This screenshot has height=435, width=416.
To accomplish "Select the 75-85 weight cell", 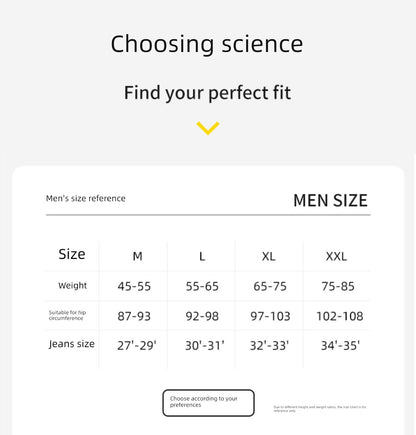I will coord(338,286).
